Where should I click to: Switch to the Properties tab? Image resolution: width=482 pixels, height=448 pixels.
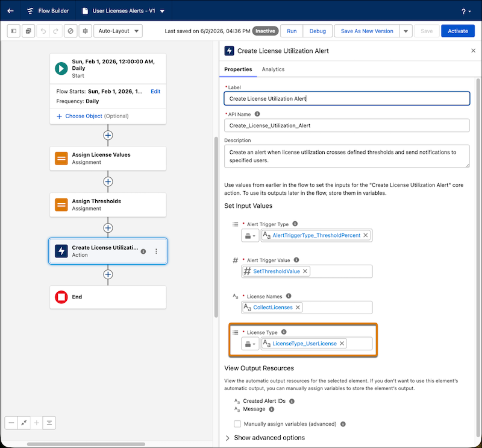pyautogui.click(x=238, y=69)
